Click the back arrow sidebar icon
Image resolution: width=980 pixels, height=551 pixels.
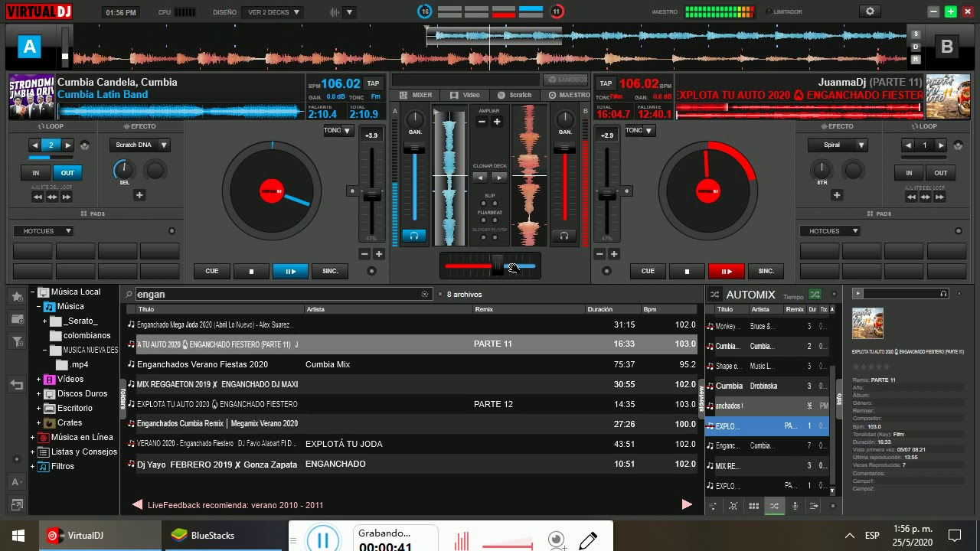(x=17, y=385)
